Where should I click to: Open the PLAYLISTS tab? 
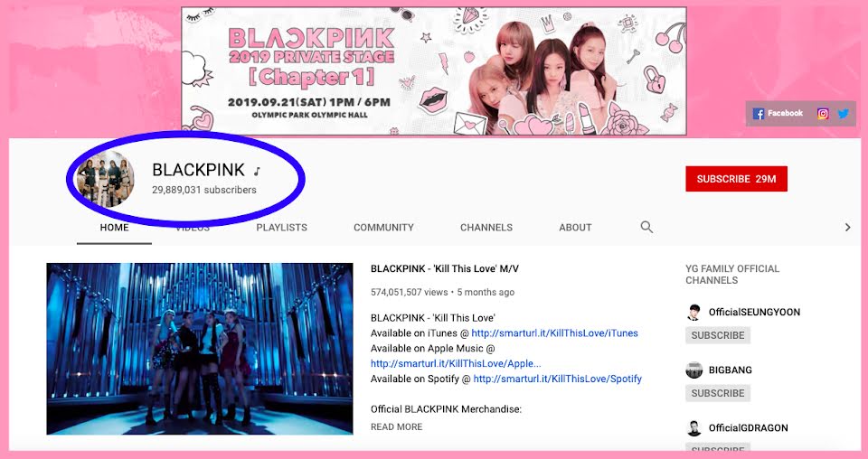(282, 228)
